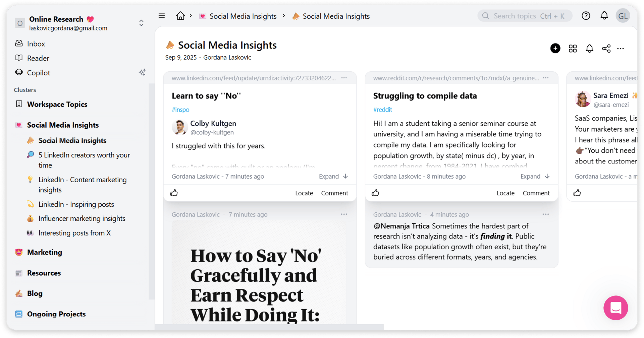Open 'Interesting posts from X' topic
The height and width of the screenshot is (338, 644).
(74, 233)
